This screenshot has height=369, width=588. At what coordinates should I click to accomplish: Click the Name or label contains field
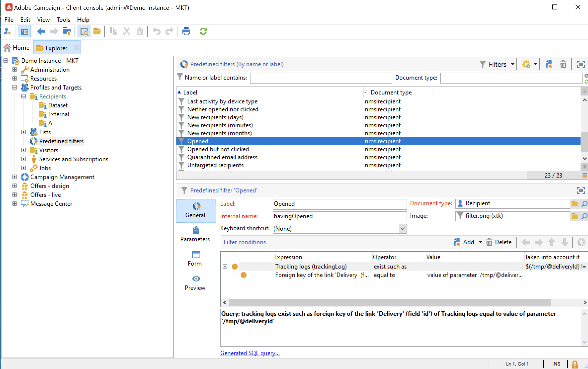pos(321,78)
